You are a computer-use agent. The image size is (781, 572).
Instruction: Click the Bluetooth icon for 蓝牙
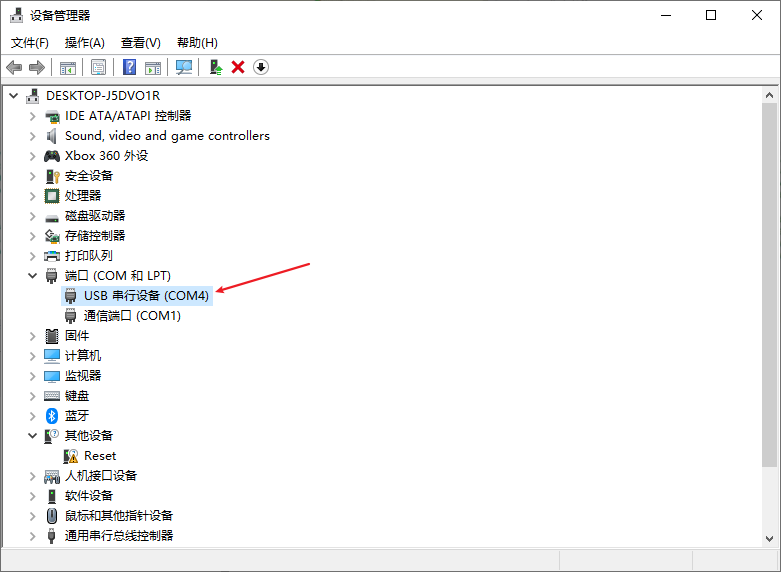pos(52,416)
